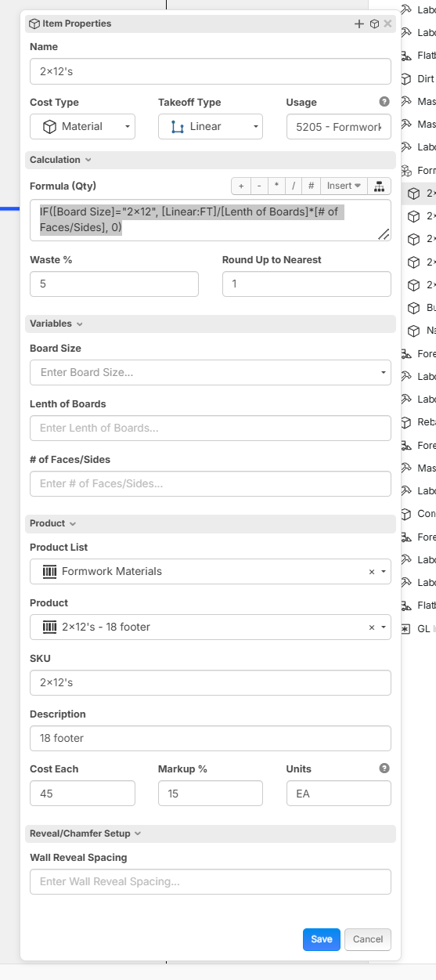Open the Cost Type Material dropdown
This screenshot has height=980, width=436.
pyautogui.click(x=82, y=127)
